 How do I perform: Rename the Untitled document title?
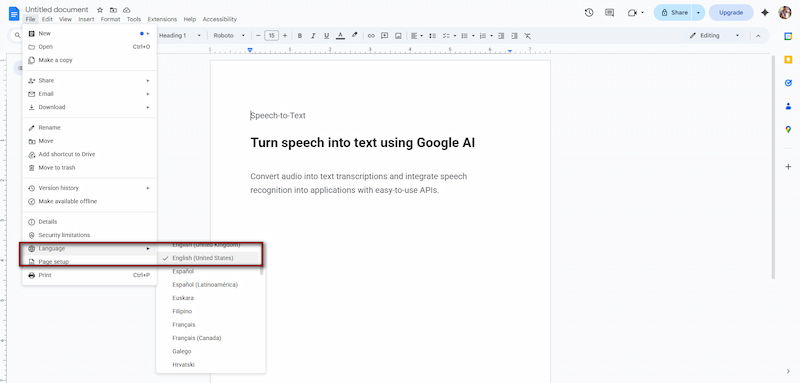click(57, 10)
